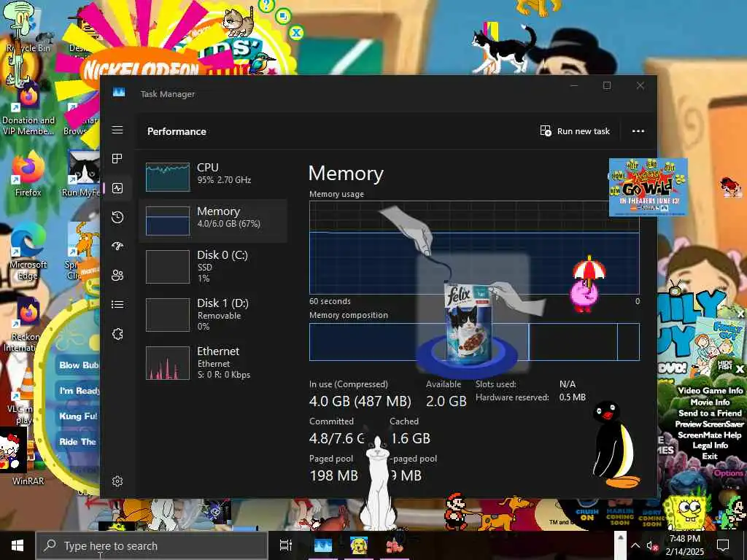Image resolution: width=747 pixels, height=560 pixels.
Task: Select Send to a Friend menu entry
Action: pyautogui.click(x=710, y=413)
